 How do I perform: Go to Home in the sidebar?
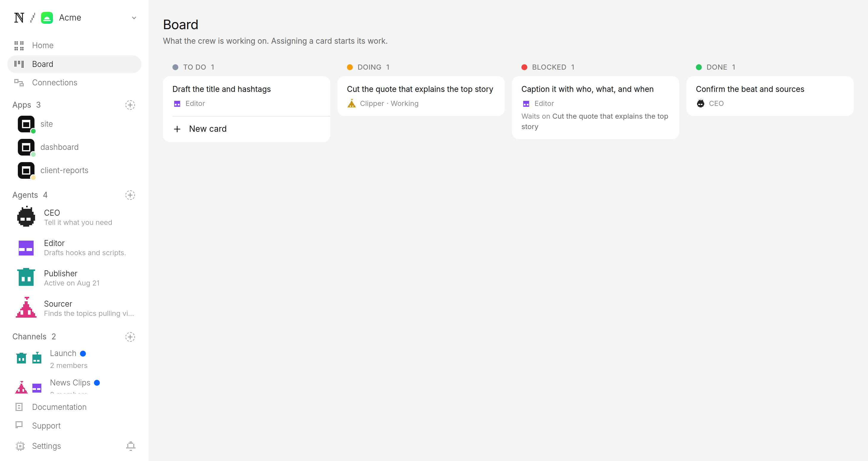coord(74,46)
